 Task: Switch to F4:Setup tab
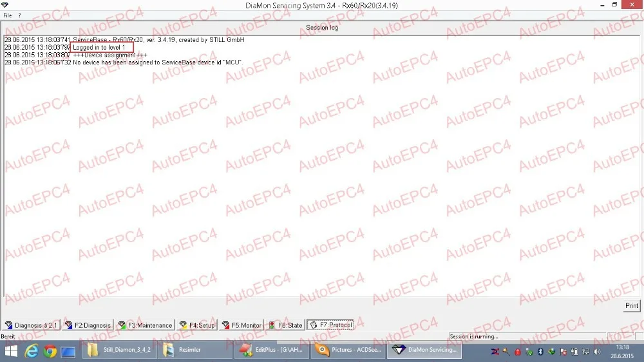(x=196, y=325)
